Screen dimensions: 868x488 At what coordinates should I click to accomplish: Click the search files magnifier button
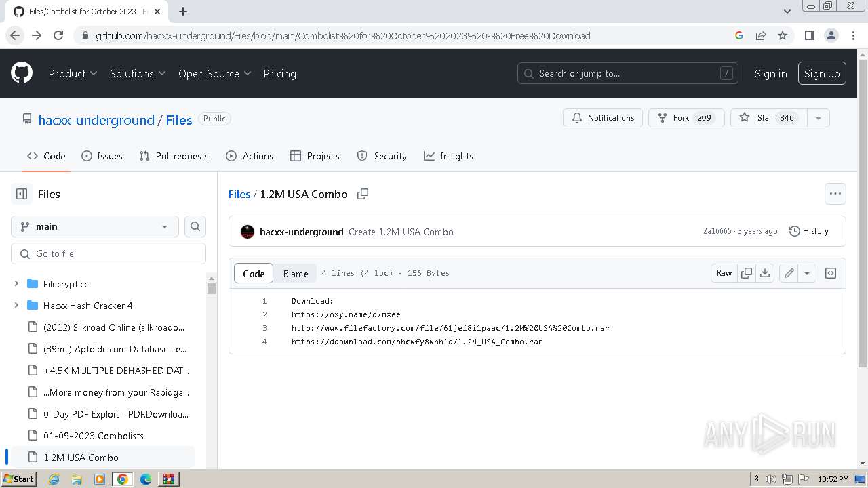(x=195, y=226)
